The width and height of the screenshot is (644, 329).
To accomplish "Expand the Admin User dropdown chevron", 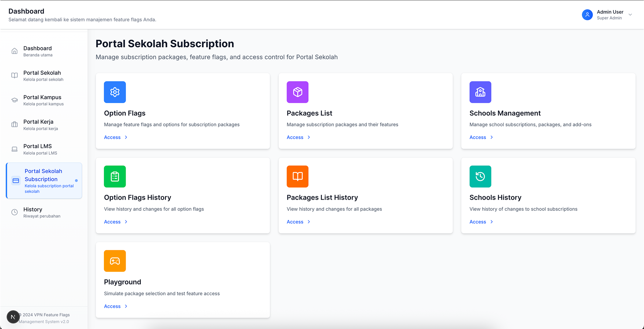I will (630, 15).
